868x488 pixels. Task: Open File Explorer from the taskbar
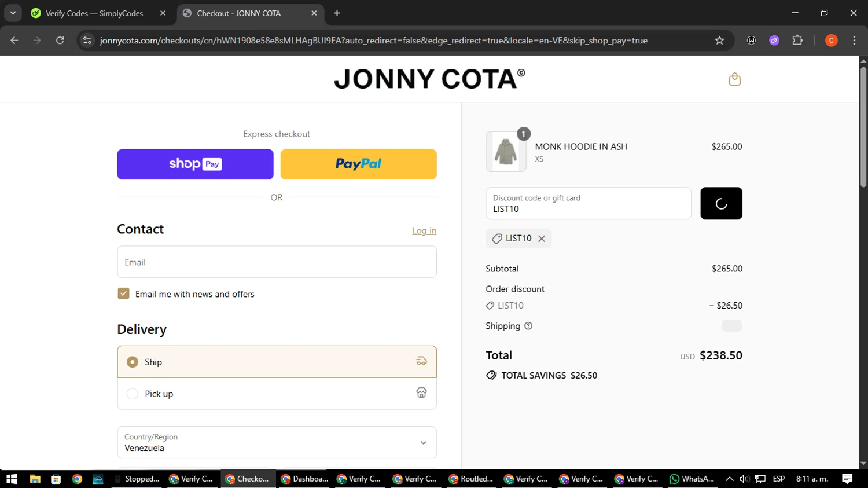[35, 479]
